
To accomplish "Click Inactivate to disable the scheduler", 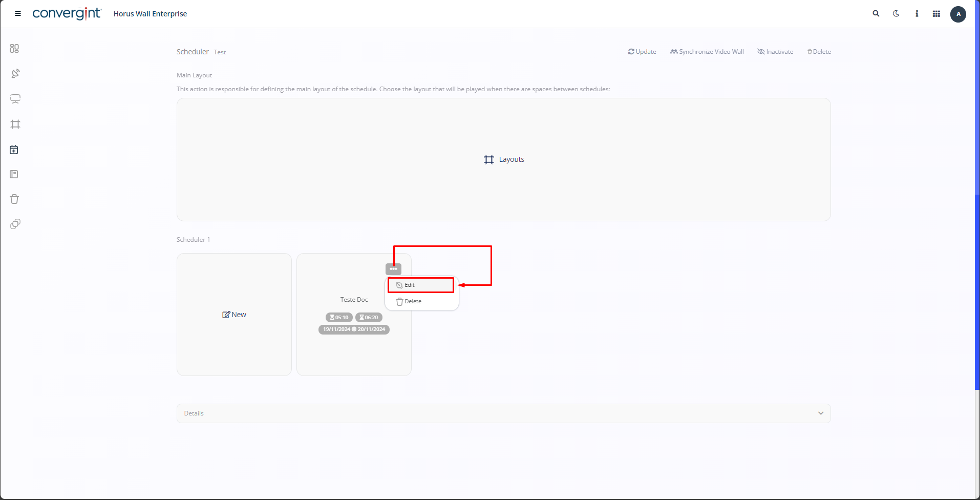I will pyautogui.click(x=775, y=52).
